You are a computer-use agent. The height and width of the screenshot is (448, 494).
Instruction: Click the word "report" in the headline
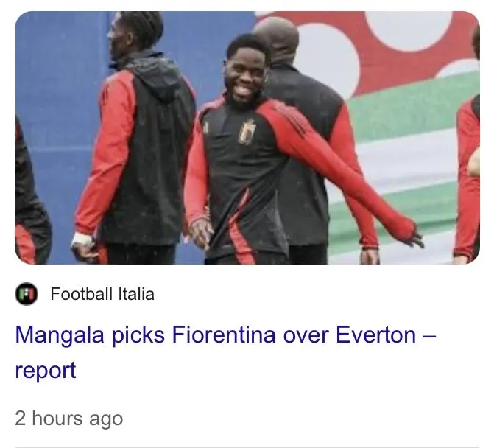point(46,370)
